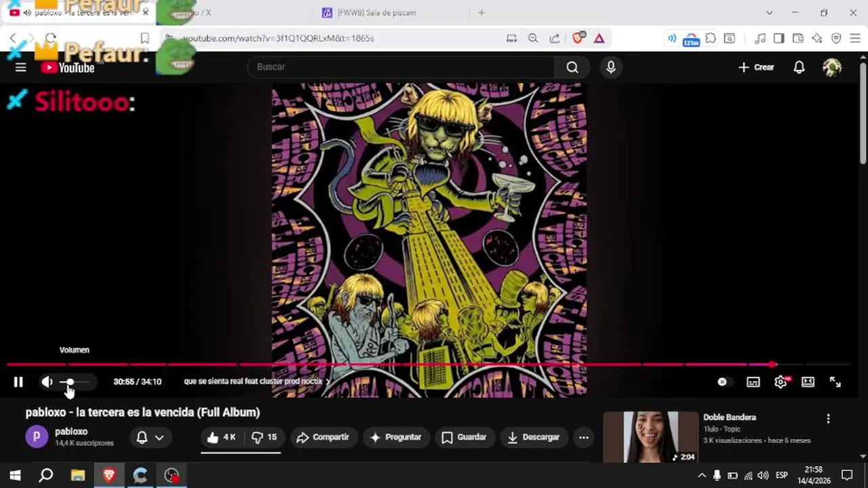Mute the video with speaker icon
Image resolution: width=868 pixels, height=488 pixels.
(47, 382)
